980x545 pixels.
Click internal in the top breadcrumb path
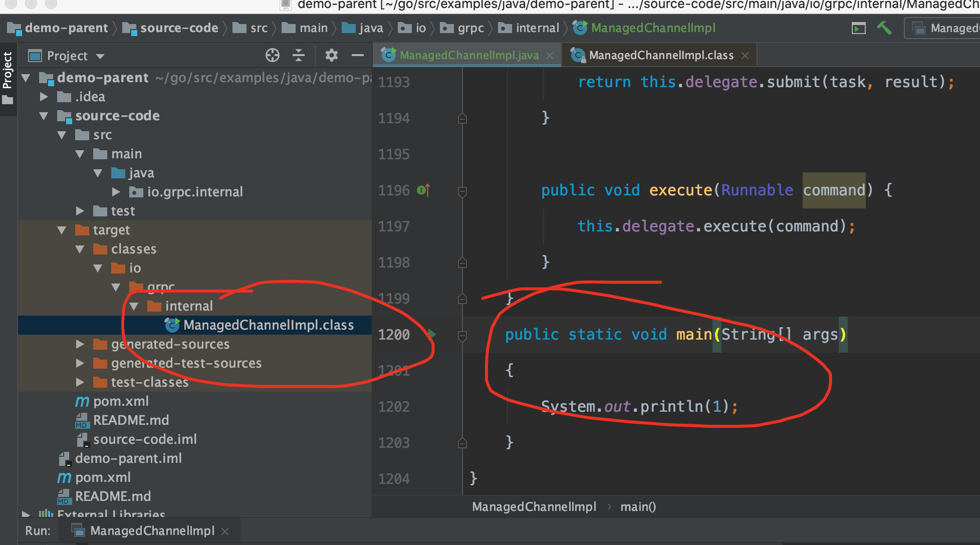[538, 28]
